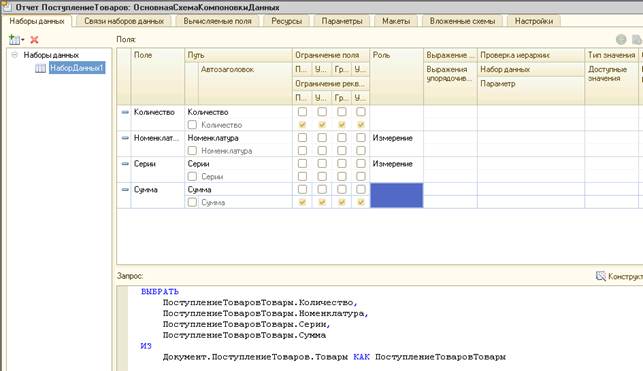Go to the Параметры tab

point(342,21)
